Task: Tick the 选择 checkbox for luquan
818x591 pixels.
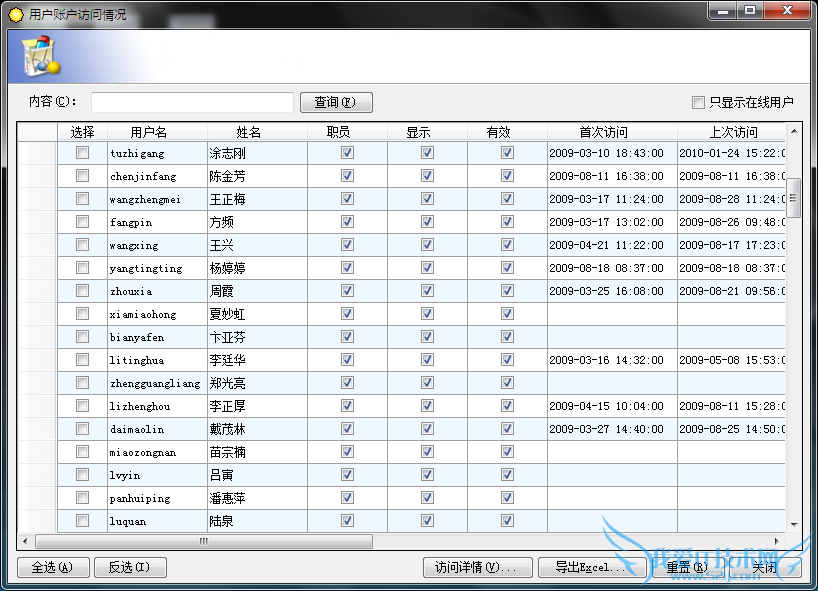Action: pyautogui.click(x=82, y=521)
